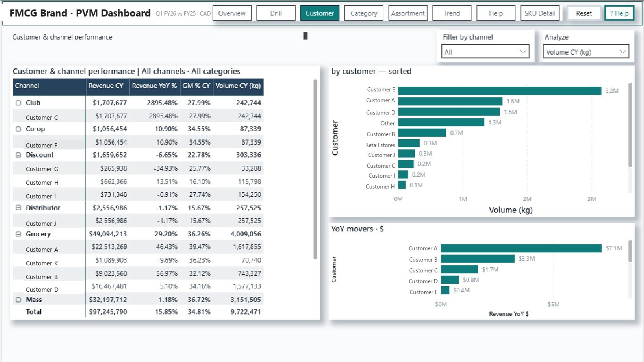This screenshot has height=362, width=644.
Task: Click the Customer K table row label
Action: pos(42,263)
